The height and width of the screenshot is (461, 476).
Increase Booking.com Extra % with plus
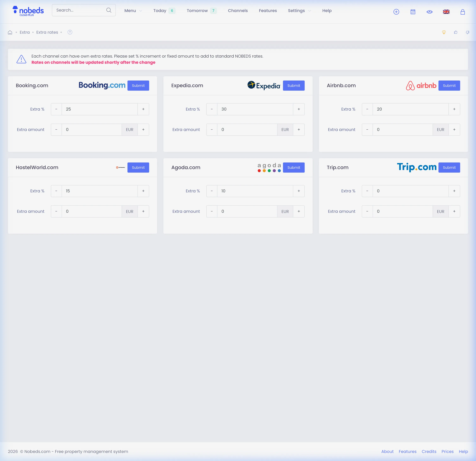pos(143,109)
